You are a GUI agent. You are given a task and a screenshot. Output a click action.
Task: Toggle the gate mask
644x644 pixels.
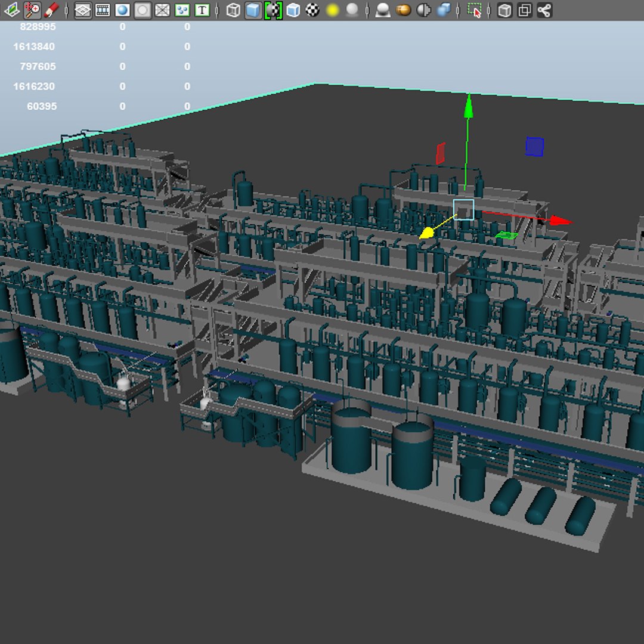pyautogui.click(x=143, y=10)
